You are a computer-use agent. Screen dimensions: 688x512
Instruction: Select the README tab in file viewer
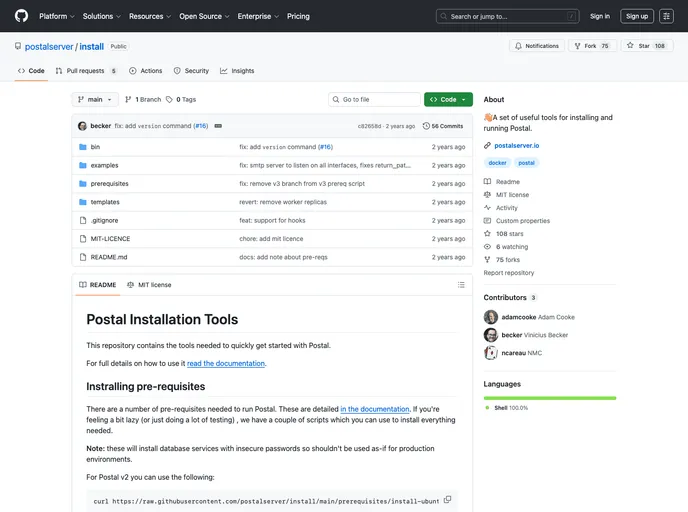(97, 285)
